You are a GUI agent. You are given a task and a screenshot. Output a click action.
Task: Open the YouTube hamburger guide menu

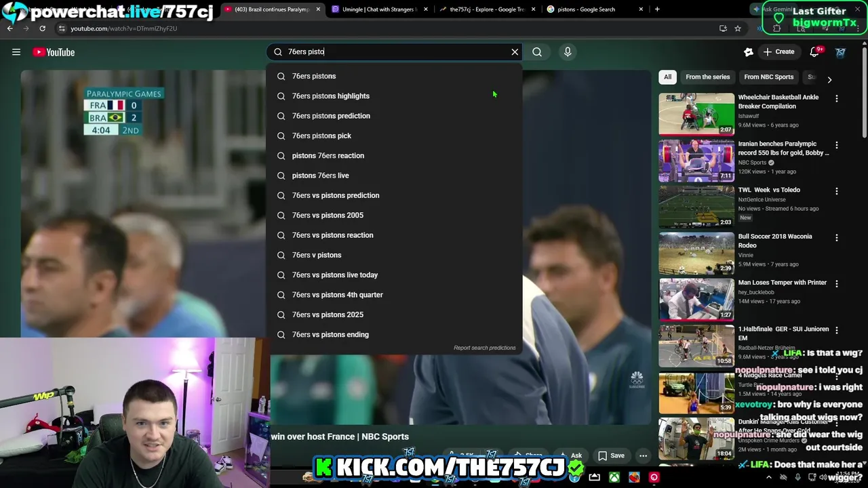pyautogui.click(x=16, y=52)
